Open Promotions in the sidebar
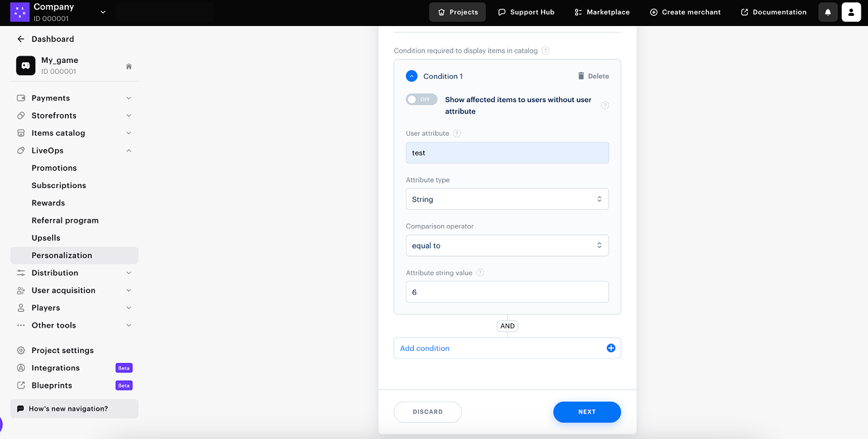This screenshot has height=439, width=868. pyautogui.click(x=54, y=168)
